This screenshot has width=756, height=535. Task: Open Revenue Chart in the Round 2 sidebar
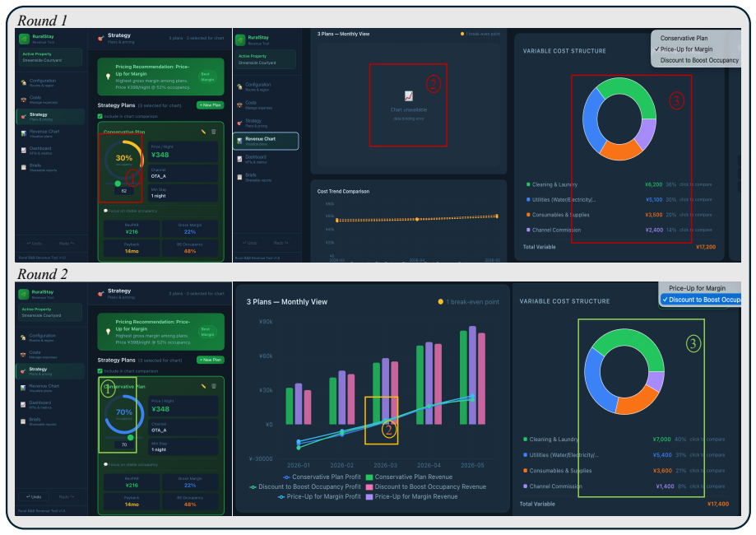tap(41, 388)
